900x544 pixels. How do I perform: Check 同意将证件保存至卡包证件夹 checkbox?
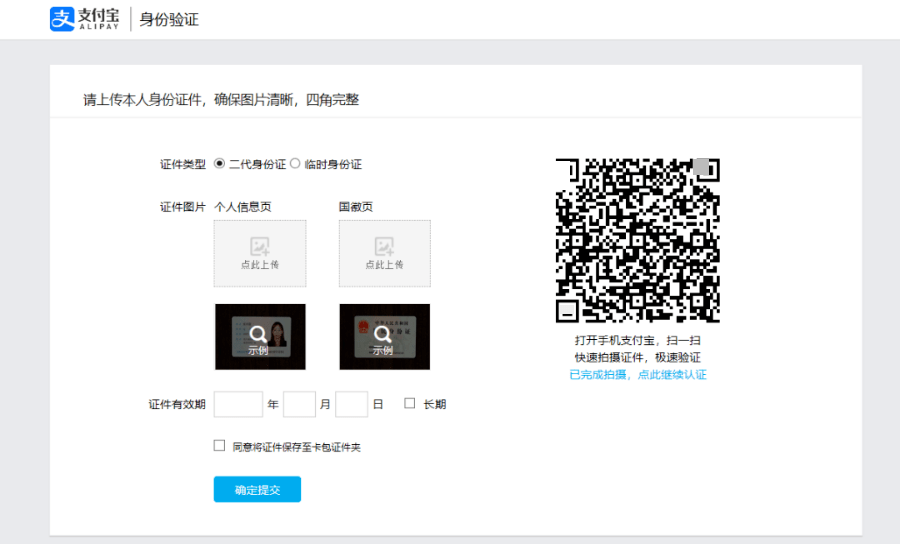[x=219, y=446]
